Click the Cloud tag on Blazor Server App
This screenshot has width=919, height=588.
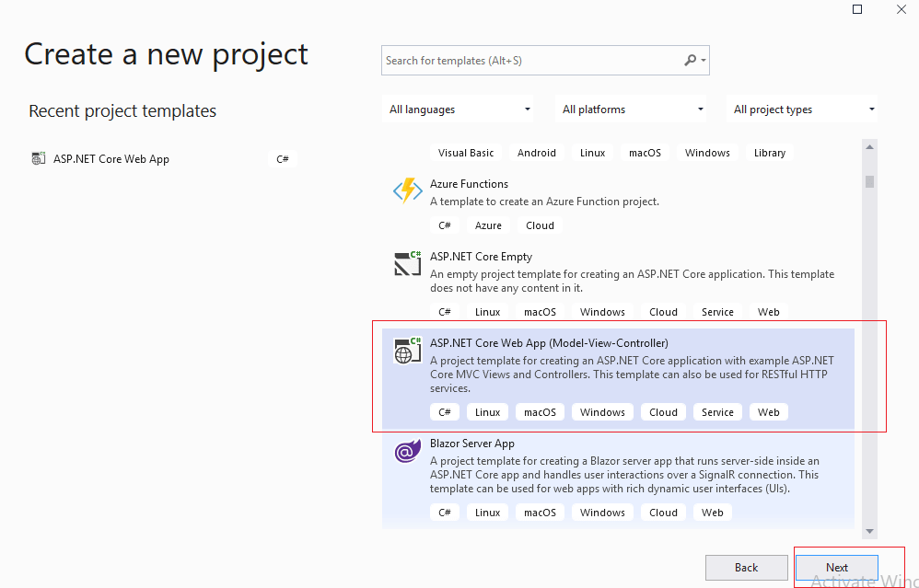tap(663, 512)
